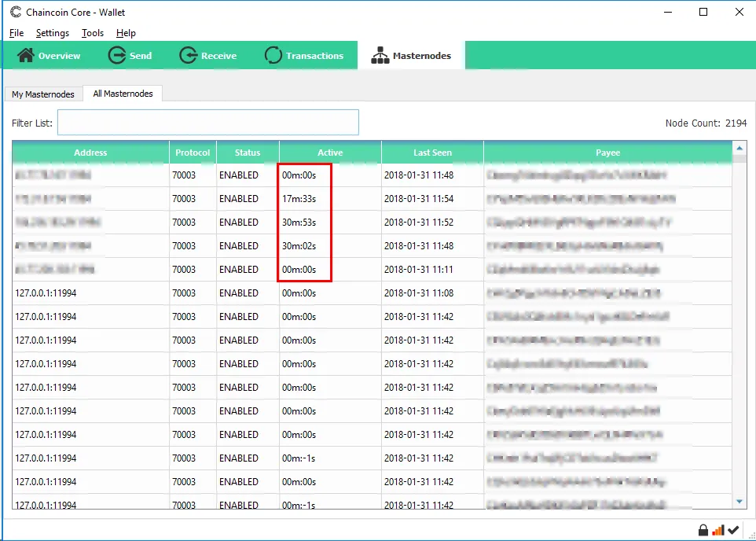Maximize the Chaincoin Core window
The width and height of the screenshot is (756, 541).
tap(703, 12)
